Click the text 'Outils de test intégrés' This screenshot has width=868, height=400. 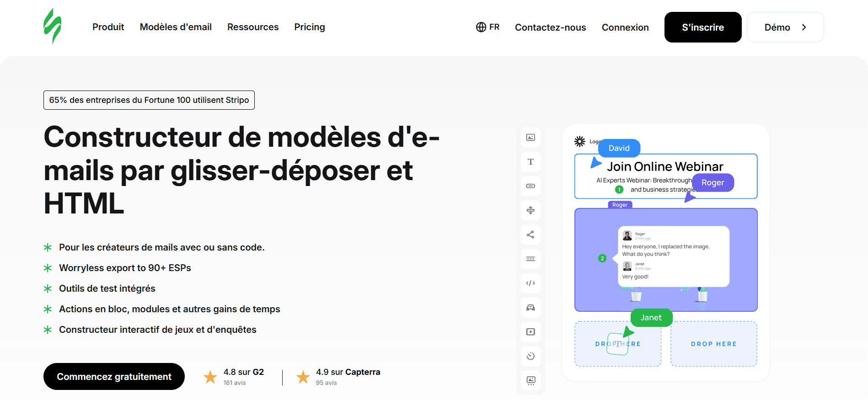point(107,288)
